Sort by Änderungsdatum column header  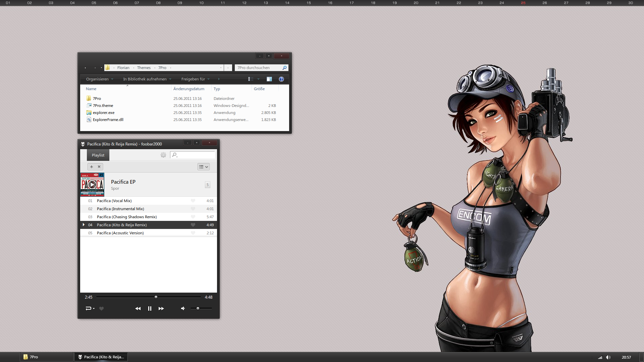191,89
